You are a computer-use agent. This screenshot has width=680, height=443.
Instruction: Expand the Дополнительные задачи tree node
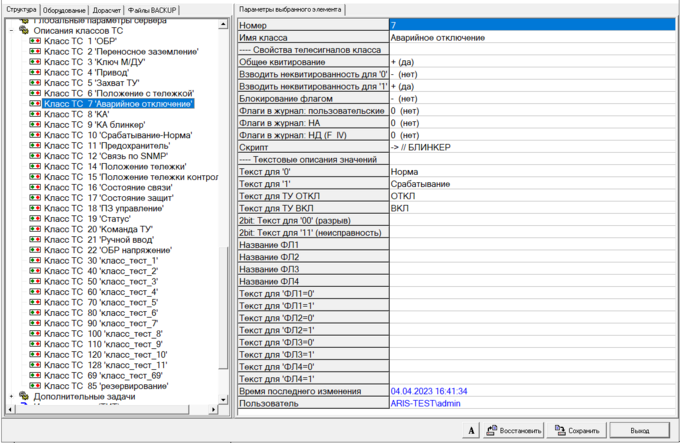click(x=10, y=396)
